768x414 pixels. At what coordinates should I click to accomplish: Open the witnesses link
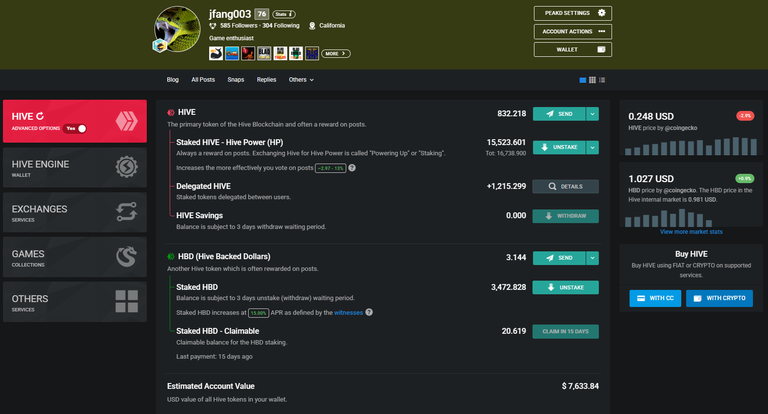(348, 313)
